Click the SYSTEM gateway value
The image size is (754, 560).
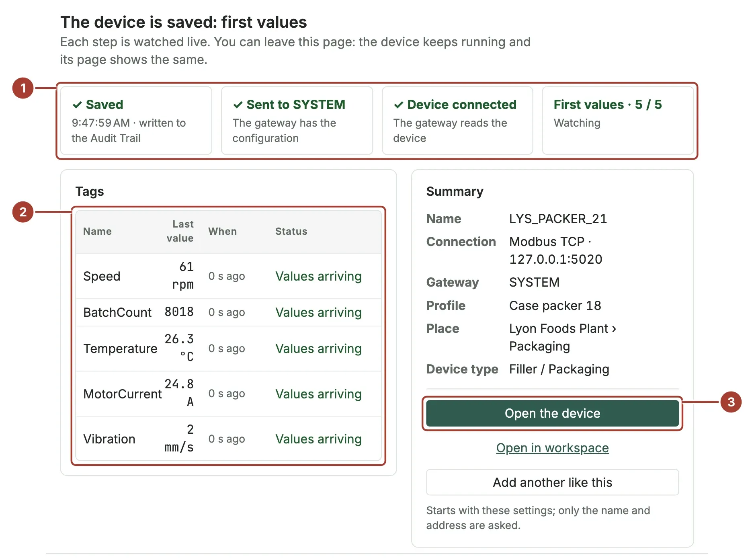(x=534, y=282)
